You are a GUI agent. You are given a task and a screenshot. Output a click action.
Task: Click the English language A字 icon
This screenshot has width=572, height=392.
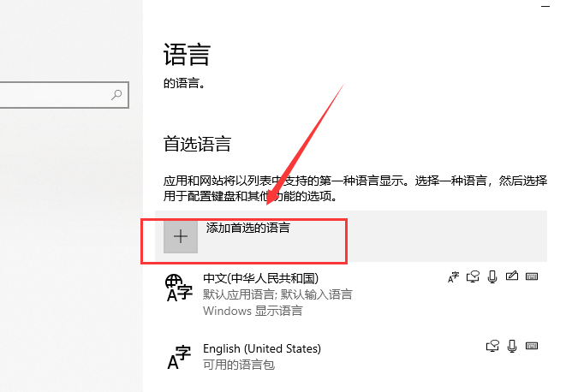178,357
